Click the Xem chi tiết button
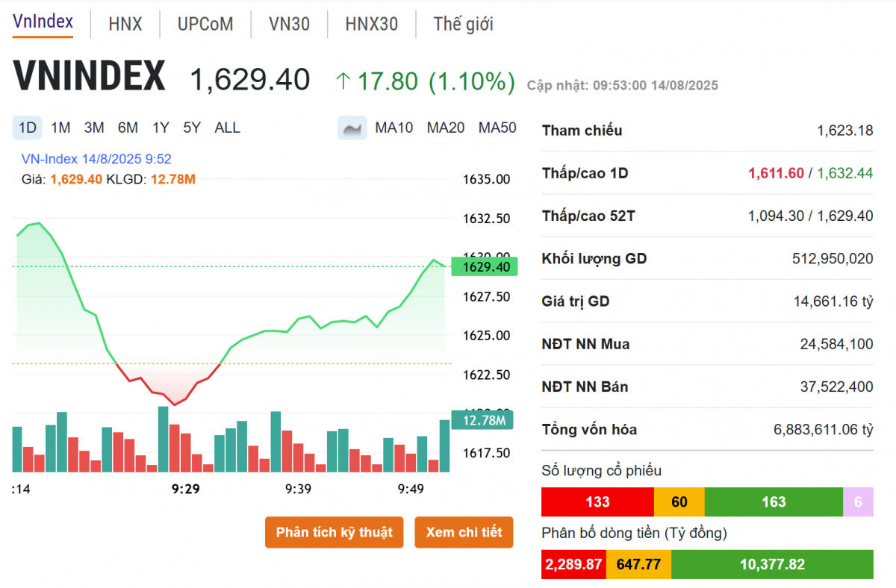 [x=464, y=532]
